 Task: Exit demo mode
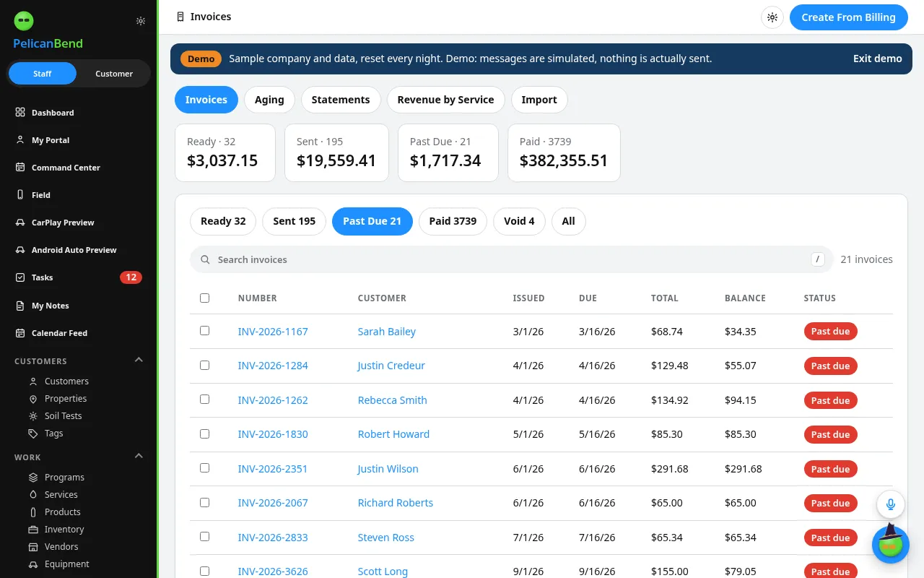[877, 59]
